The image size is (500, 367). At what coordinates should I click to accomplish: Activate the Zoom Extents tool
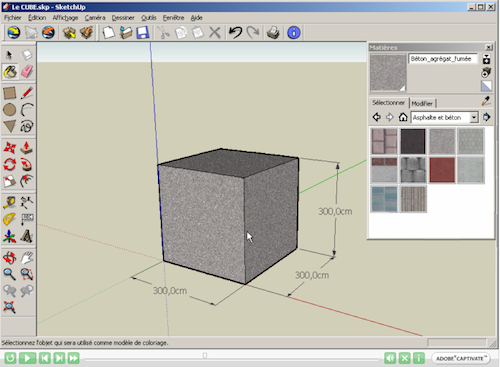tap(9, 307)
